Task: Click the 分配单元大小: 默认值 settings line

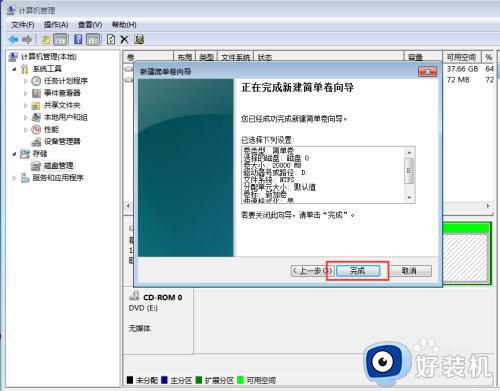Action: [279, 187]
